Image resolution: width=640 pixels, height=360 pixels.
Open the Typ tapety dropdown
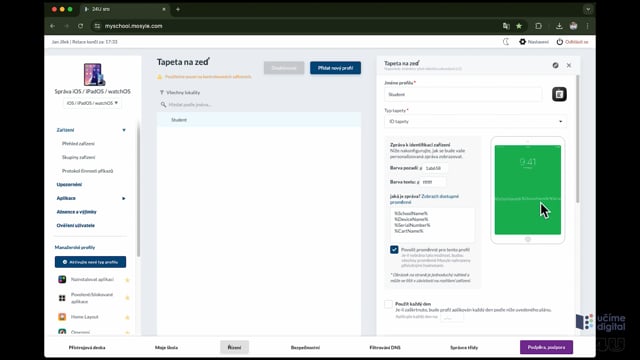coord(476,121)
